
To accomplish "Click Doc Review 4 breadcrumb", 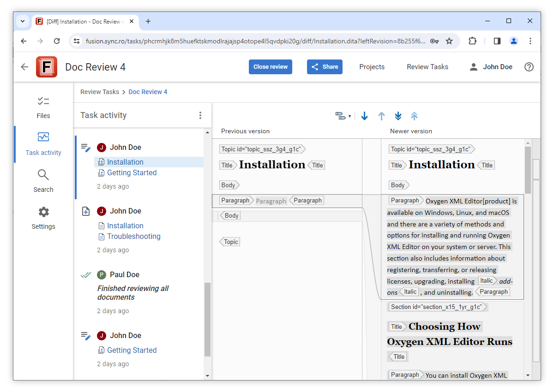I will [148, 92].
